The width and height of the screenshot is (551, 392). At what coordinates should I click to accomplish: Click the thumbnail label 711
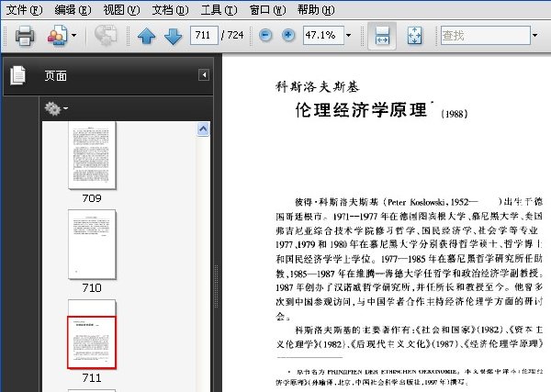point(92,378)
